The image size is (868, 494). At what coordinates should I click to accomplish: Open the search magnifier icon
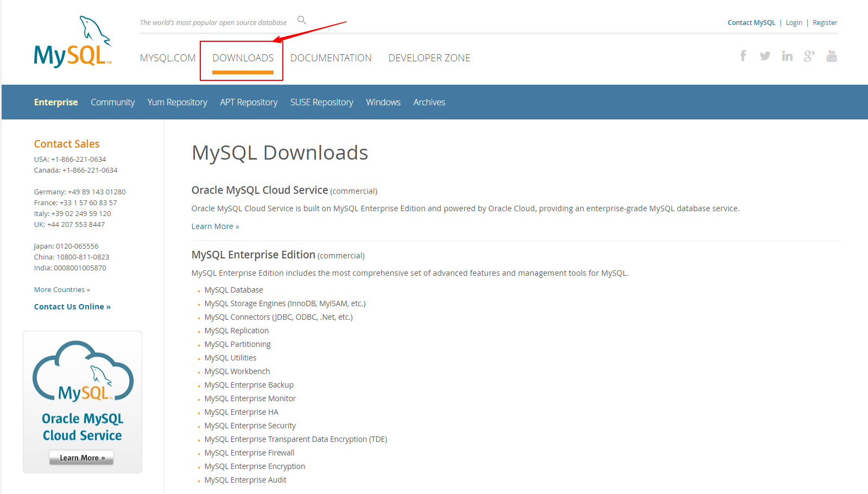302,20
